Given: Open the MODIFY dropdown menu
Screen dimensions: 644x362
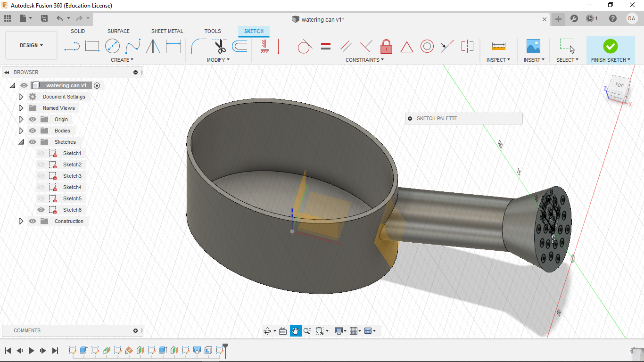Looking at the screenshot, I should click(218, 60).
